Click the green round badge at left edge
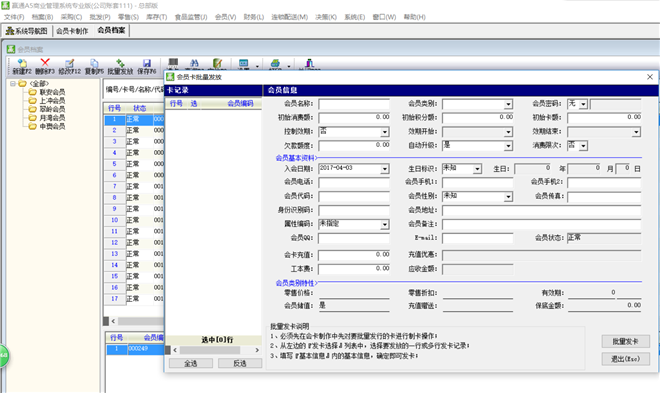Screen dimensions: 660x393 click(3, 356)
